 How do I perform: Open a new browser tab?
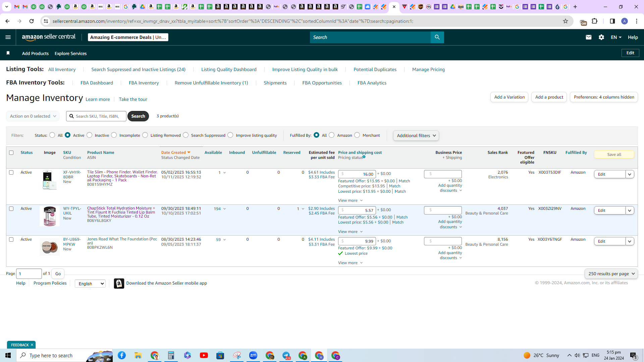click(x=575, y=7)
